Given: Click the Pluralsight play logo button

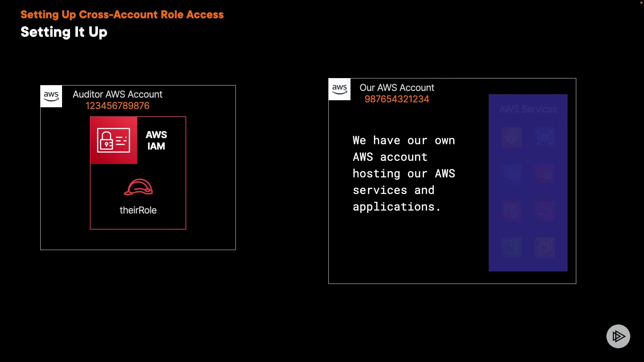Looking at the screenshot, I should (618, 336).
